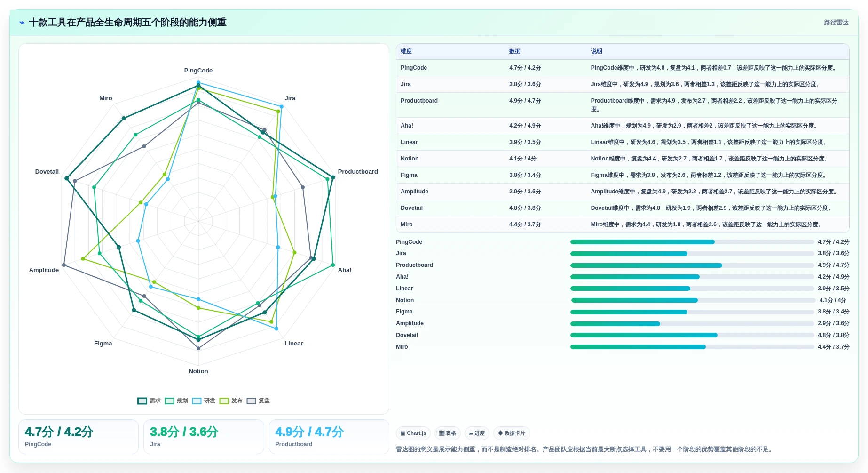Viewport: 868px width, 473px height.
Task: Click the lightning icon beside the title
Action: click(x=22, y=23)
